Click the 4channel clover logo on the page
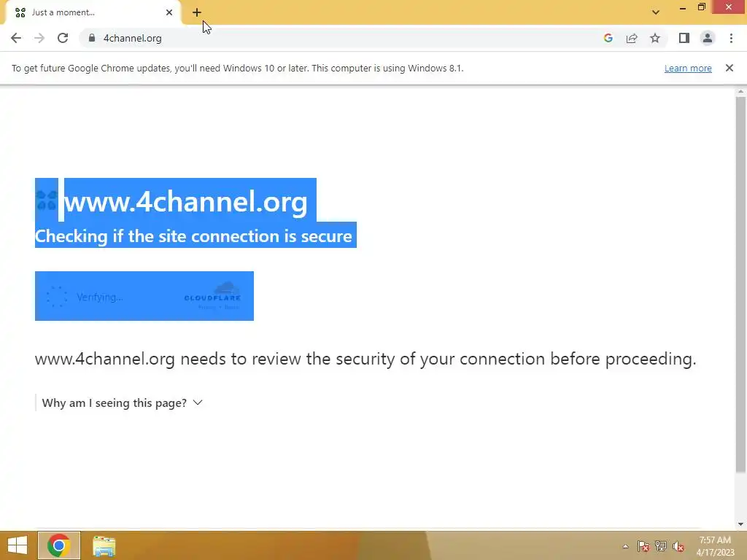747x560 pixels. [x=47, y=201]
